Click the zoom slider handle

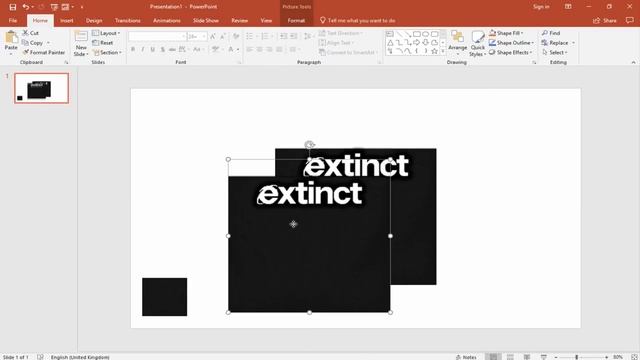[x=576, y=357]
